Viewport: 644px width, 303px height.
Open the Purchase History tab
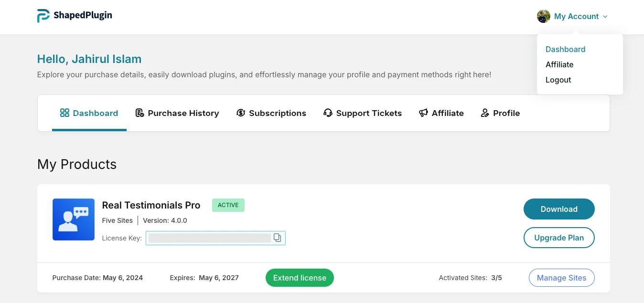point(177,113)
